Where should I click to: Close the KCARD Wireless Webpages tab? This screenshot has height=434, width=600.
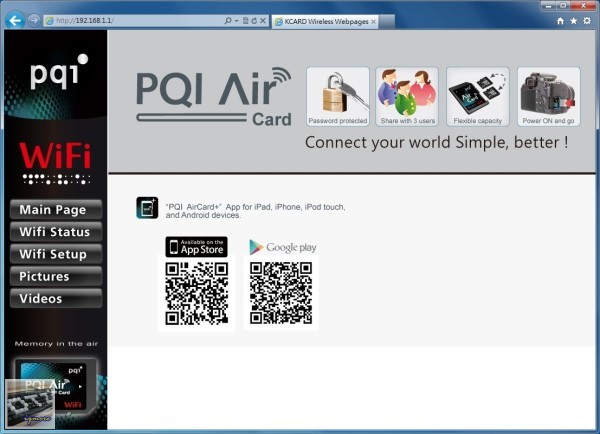pos(373,22)
